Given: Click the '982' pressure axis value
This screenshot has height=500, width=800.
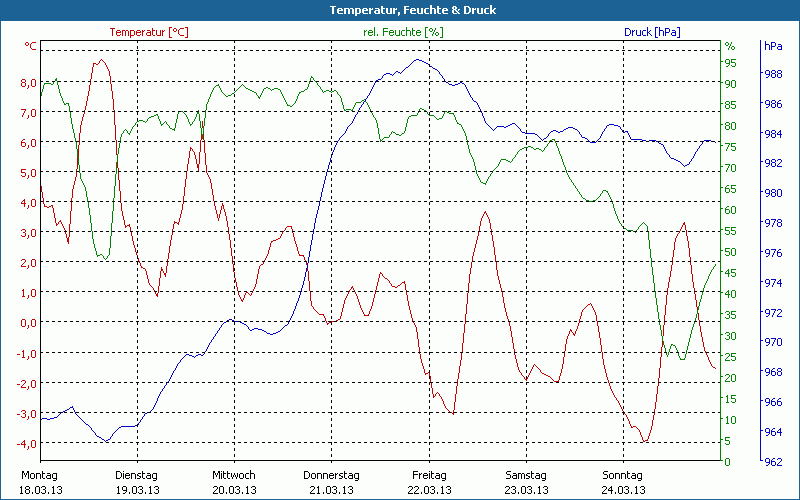Looking at the screenshot, I should pyautogui.click(x=773, y=163).
